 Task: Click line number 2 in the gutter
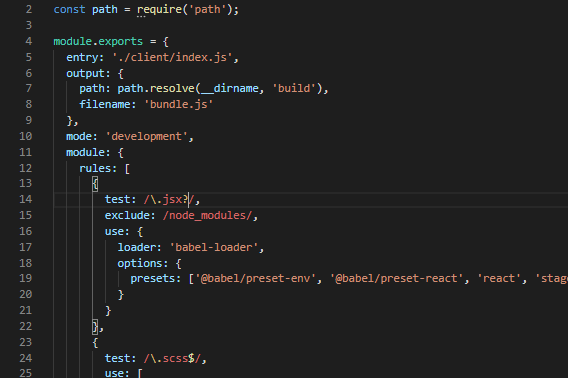tap(29, 9)
